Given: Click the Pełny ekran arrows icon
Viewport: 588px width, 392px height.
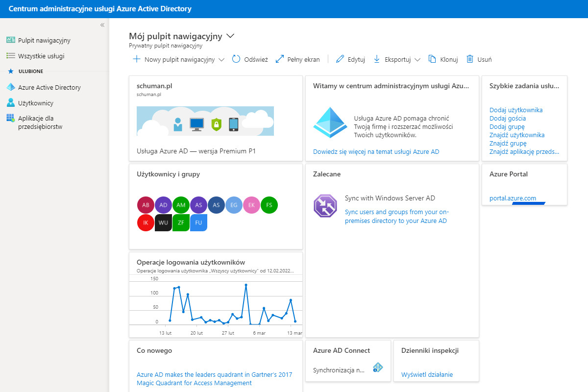Looking at the screenshot, I should pyautogui.click(x=280, y=59).
